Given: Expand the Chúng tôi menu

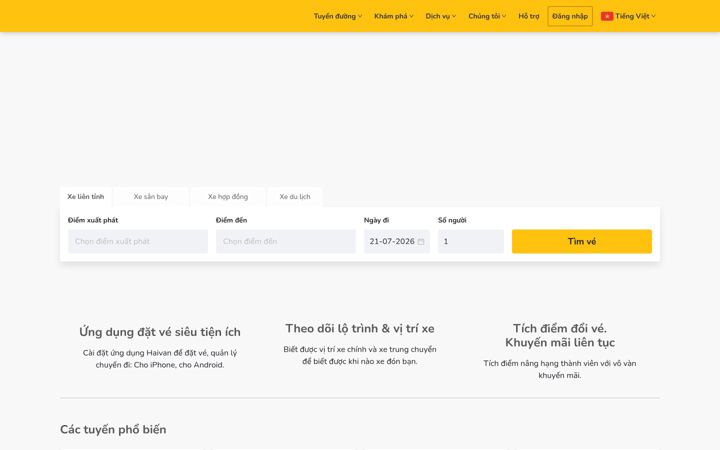Looking at the screenshot, I should [487, 16].
